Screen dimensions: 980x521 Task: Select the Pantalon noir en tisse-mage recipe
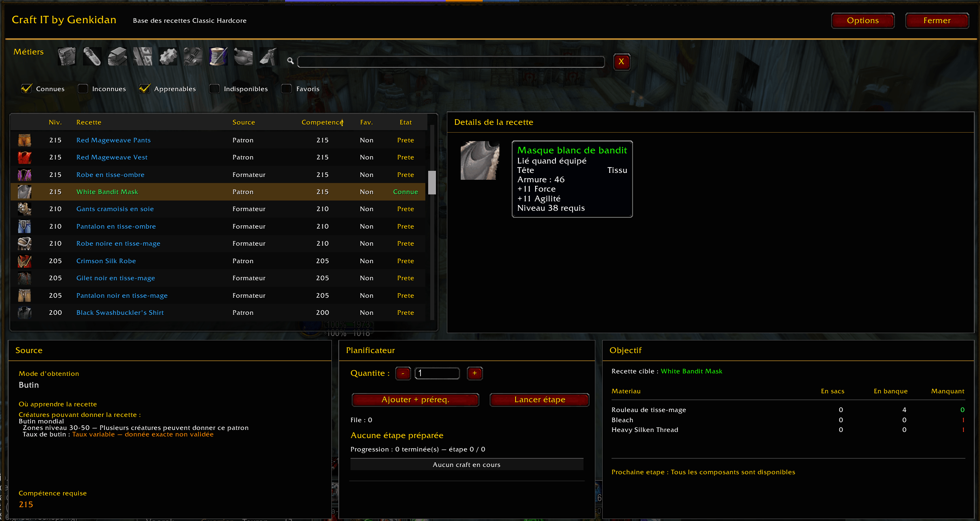122,295
